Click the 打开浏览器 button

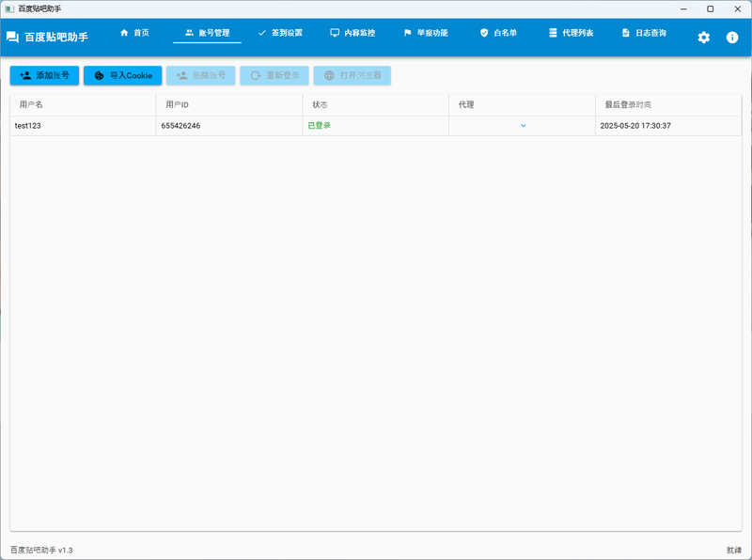(x=352, y=75)
